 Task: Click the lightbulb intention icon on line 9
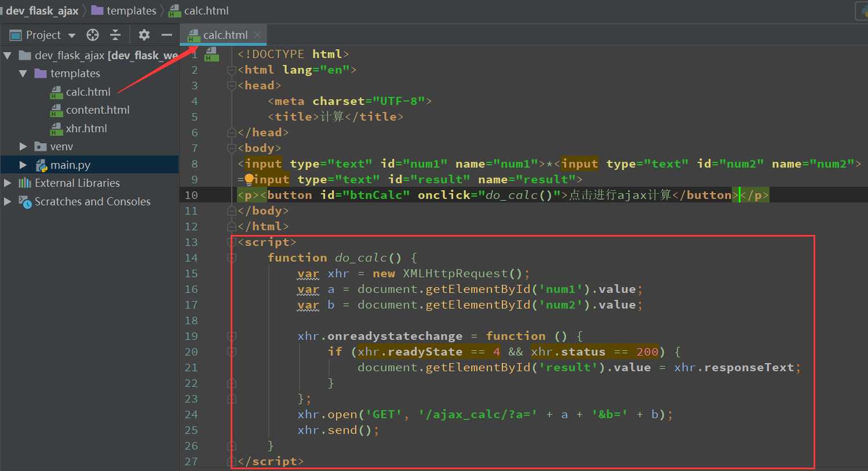250,179
